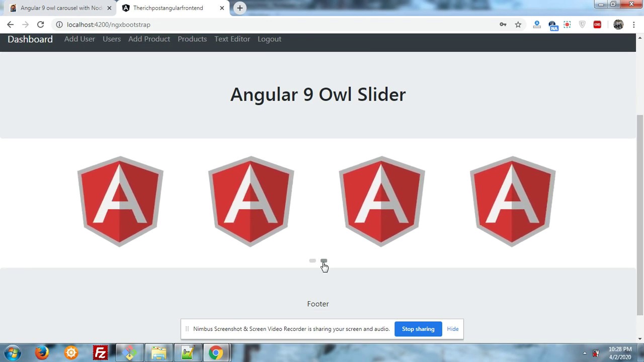
Task: Click the first Angular logo slide
Action: (120, 201)
